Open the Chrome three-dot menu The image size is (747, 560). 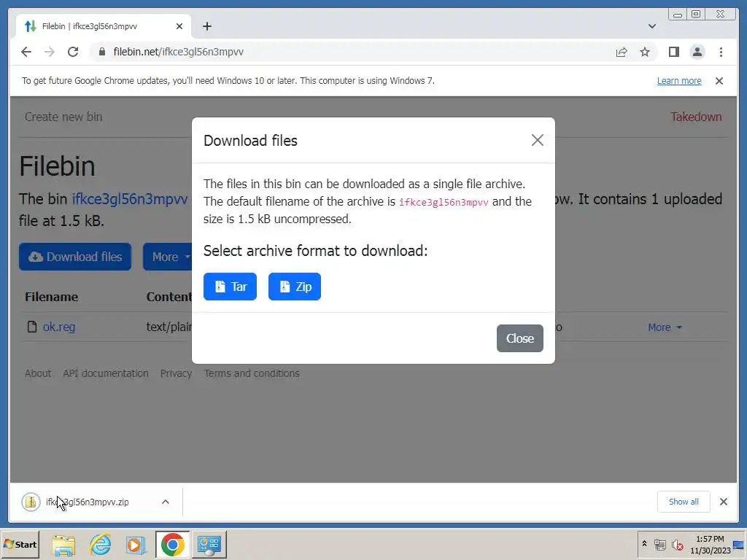pos(721,52)
